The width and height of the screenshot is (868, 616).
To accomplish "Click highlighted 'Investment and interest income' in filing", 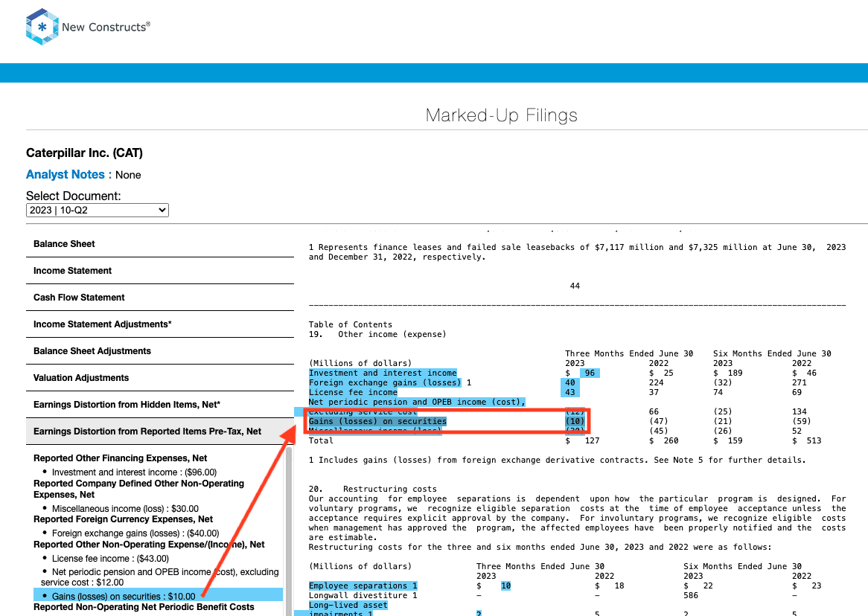I will pos(383,373).
